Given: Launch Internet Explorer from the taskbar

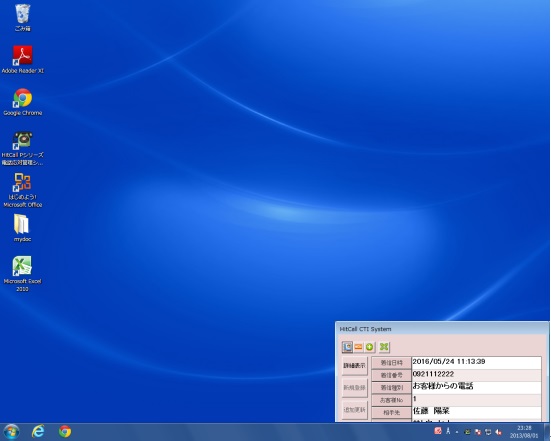Looking at the screenshot, I should tap(38, 432).
